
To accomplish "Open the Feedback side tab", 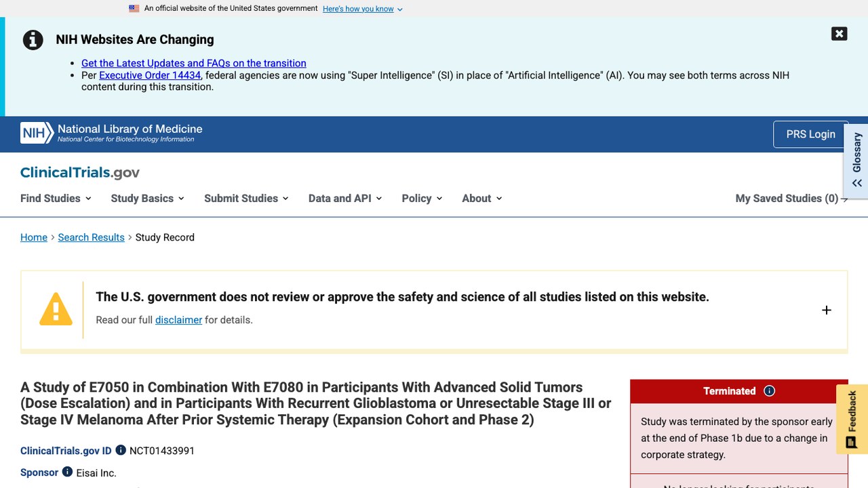I will pos(852,420).
